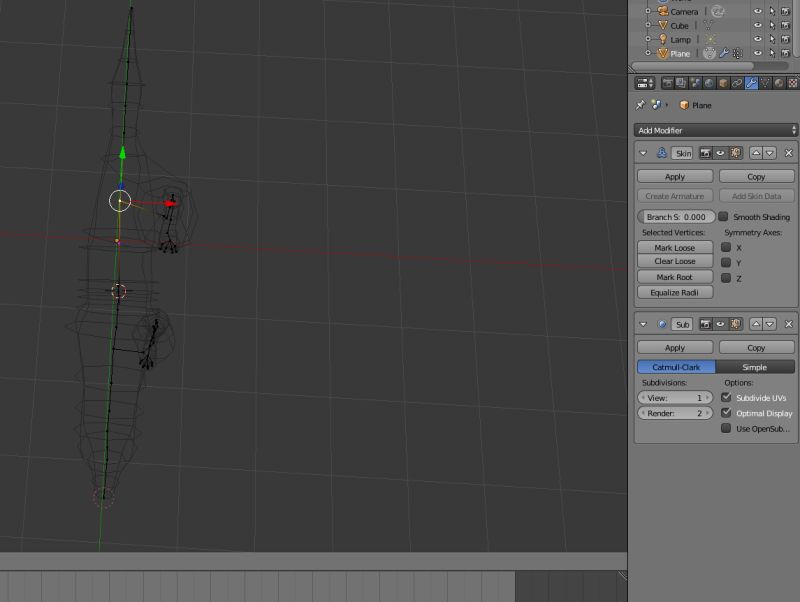Image resolution: width=800 pixels, height=602 pixels.
Task: Click the Equalize Radii button
Action: click(673, 291)
